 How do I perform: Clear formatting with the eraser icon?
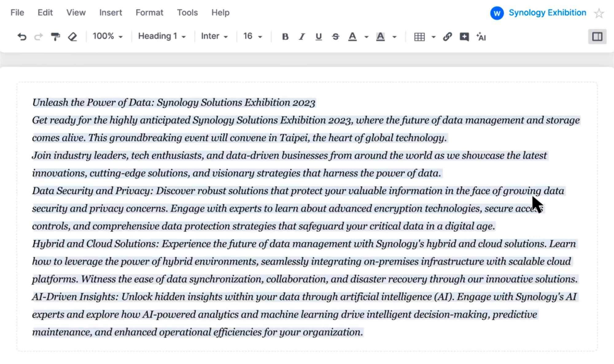[x=72, y=37]
